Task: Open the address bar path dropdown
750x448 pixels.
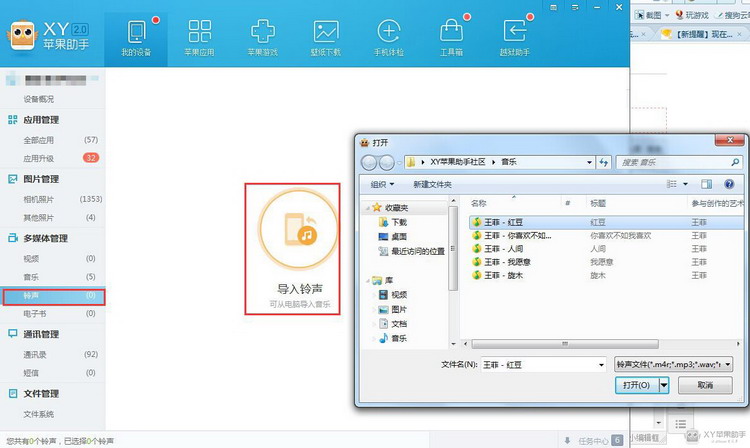Action: pos(589,163)
